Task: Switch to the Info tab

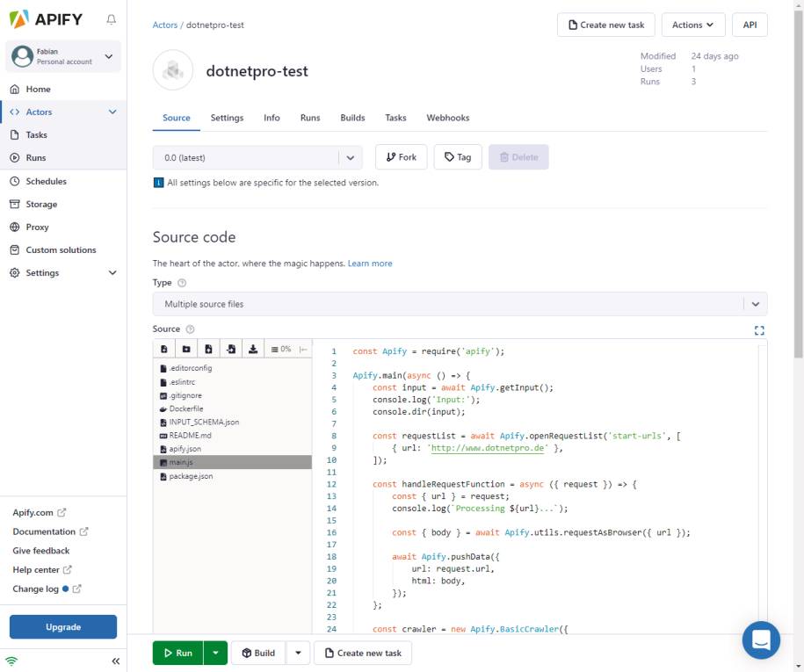Action: pos(272,118)
